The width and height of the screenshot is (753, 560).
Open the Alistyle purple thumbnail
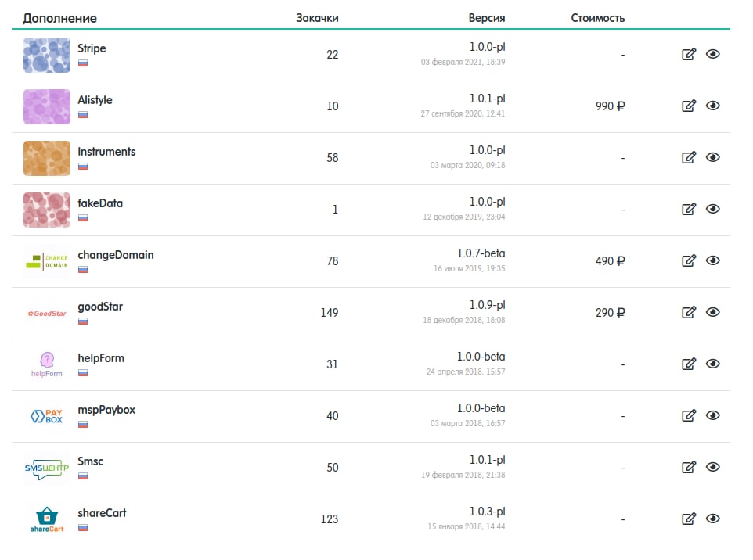pos(47,106)
